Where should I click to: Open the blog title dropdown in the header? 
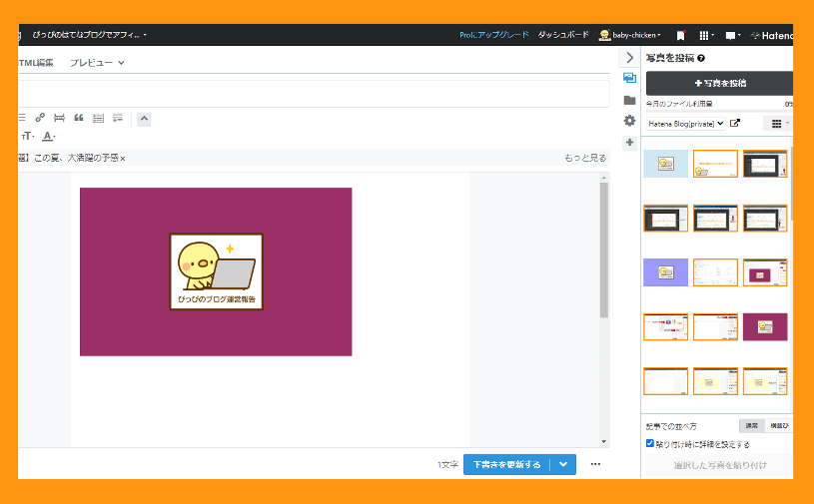(89, 35)
